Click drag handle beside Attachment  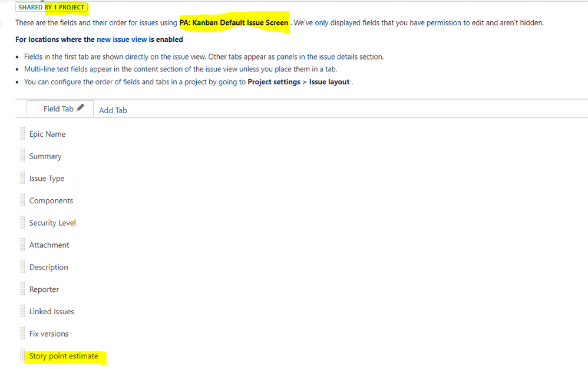point(22,245)
